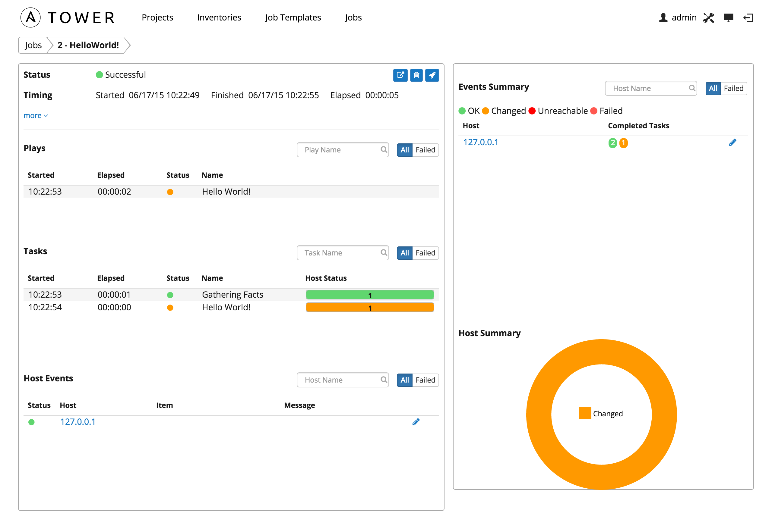The image size is (772, 532).
Task: Open the setup wrench tools icon
Action: click(709, 18)
